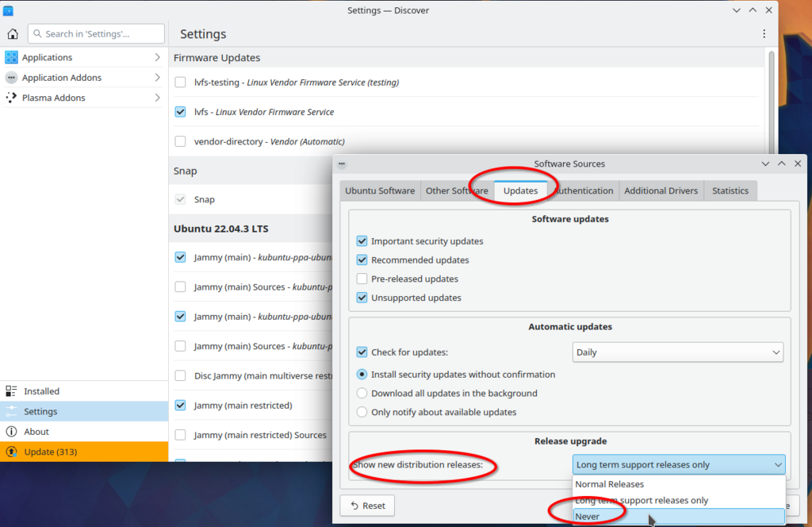Image resolution: width=812 pixels, height=527 pixels.
Task: Click the Search in Settings field
Action: click(x=96, y=34)
